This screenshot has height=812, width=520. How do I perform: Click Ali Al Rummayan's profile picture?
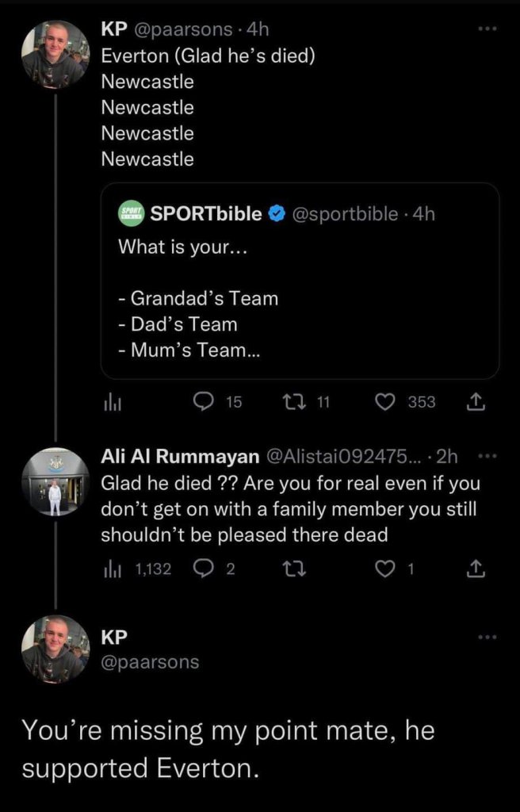(55, 481)
